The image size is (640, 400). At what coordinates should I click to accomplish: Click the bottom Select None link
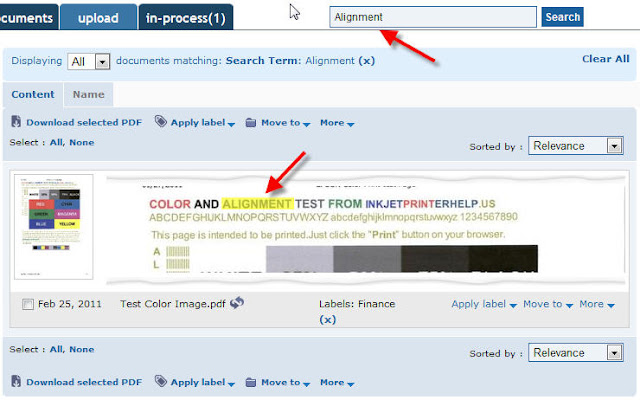[x=82, y=349]
